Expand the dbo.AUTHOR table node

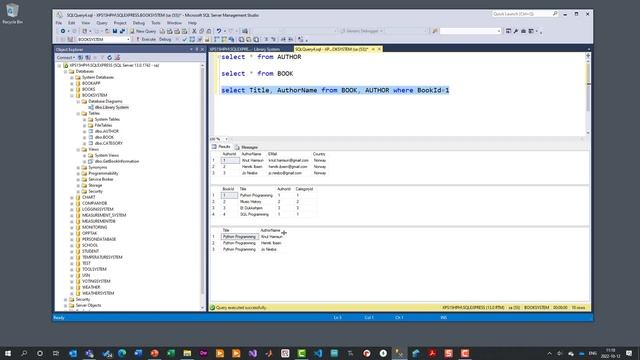[84, 131]
